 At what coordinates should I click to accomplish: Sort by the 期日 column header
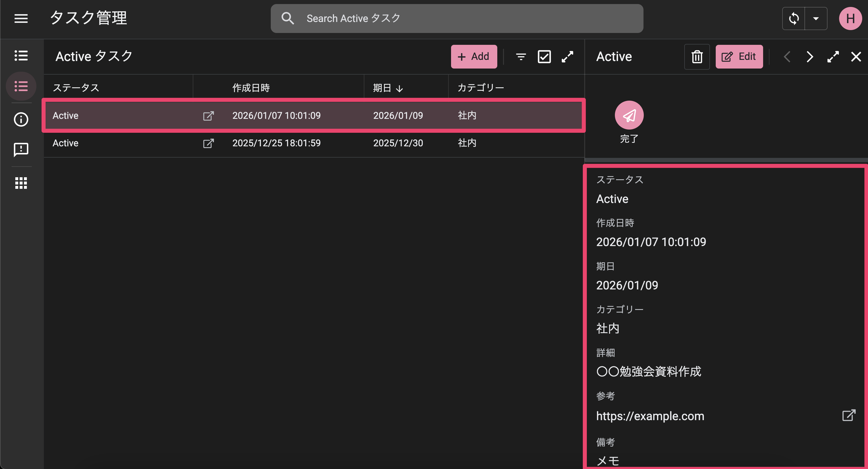pyautogui.click(x=382, y=88)
